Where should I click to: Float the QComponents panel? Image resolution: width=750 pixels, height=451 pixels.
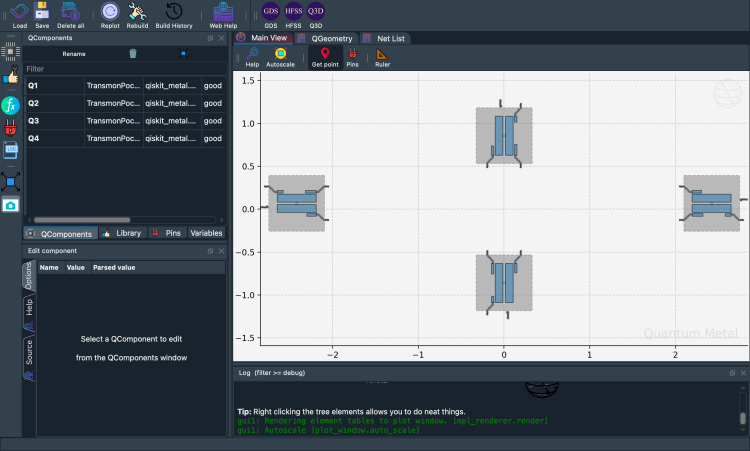click(210, 38)
